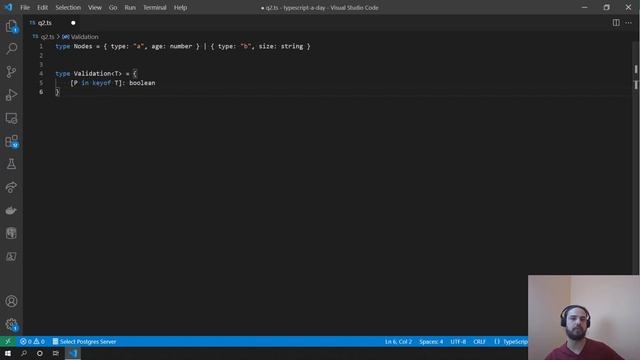This screenshot has height=360, width=640.
Task: Click the split editor right icon
Action: pyautogui.click(x=616, y=23)
